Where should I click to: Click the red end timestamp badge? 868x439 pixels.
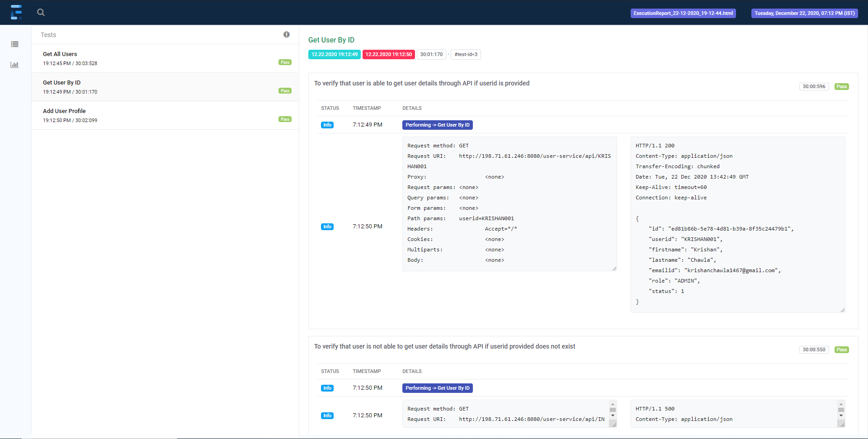point(388,54)
